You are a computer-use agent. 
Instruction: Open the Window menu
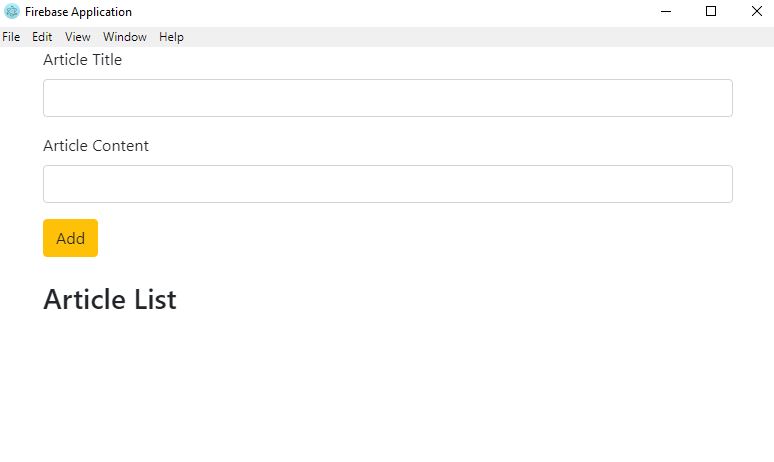coord(125,37)
